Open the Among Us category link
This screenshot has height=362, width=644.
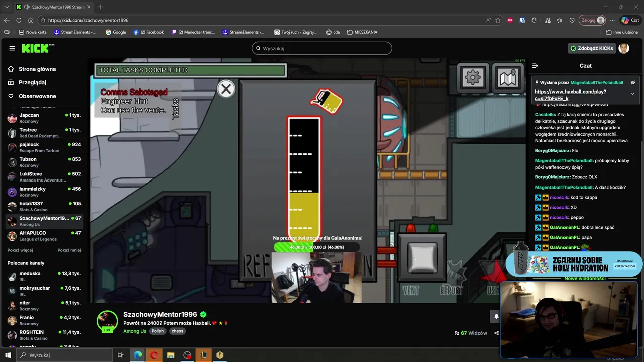pyautogui.click(x=135, y=331)
